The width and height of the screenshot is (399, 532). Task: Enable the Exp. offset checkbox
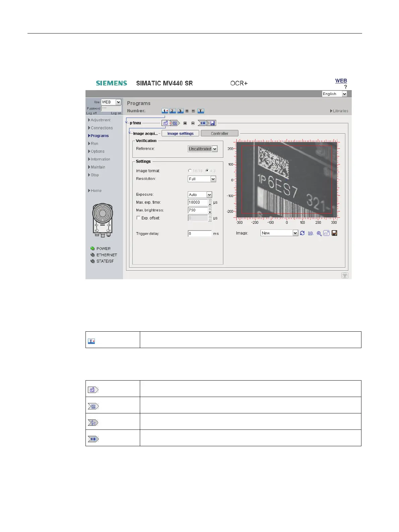138,218
